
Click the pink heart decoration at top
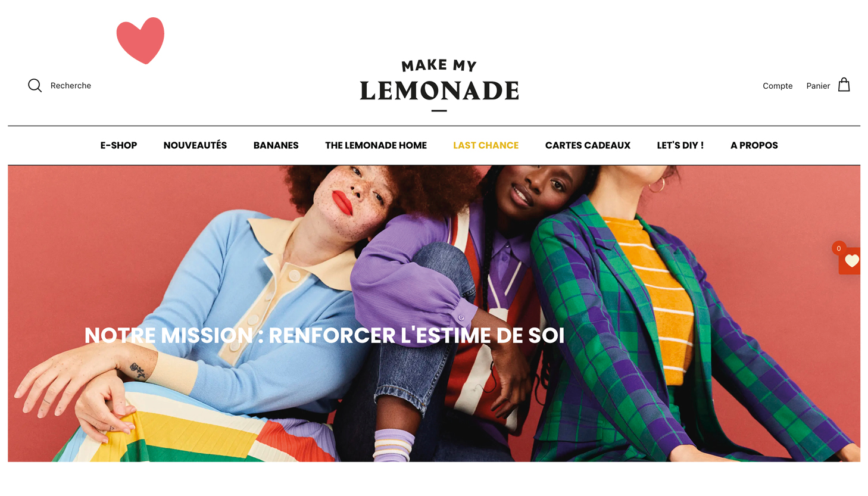point(140,40)
